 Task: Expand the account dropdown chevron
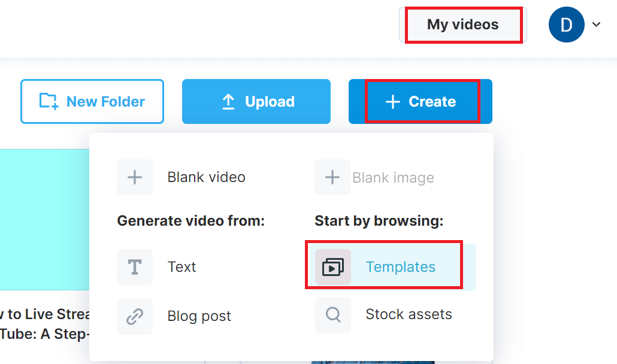click(x=596, y=25)
